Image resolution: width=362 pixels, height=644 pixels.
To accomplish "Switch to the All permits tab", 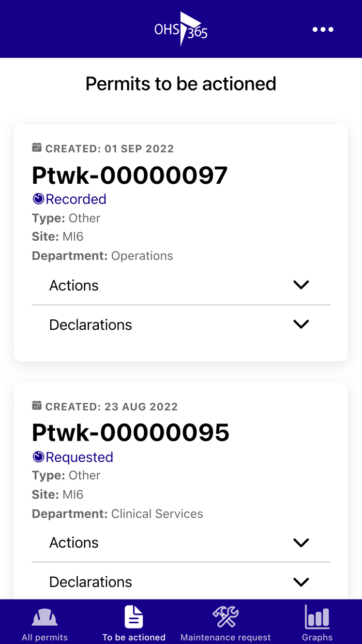I will [x=45, y=637].
